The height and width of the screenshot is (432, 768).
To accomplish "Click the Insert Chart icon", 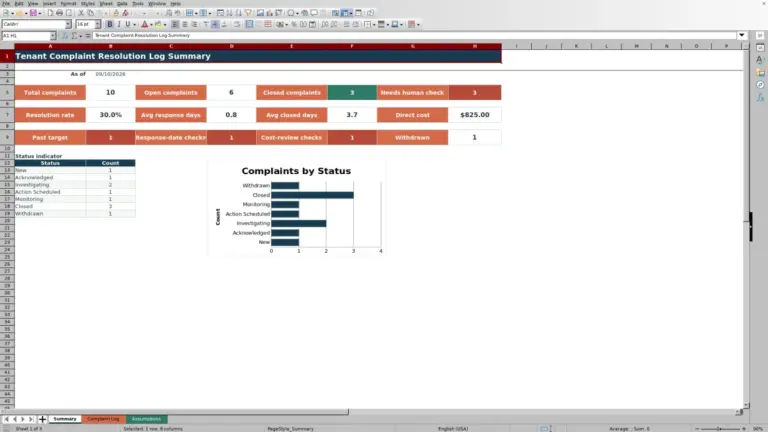I will (269, 13).
